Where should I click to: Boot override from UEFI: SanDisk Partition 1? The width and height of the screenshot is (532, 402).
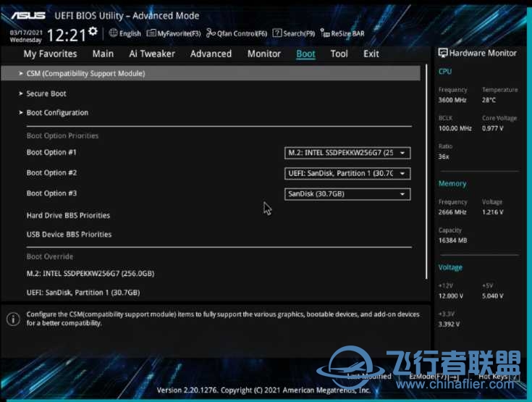pos(83,293)
